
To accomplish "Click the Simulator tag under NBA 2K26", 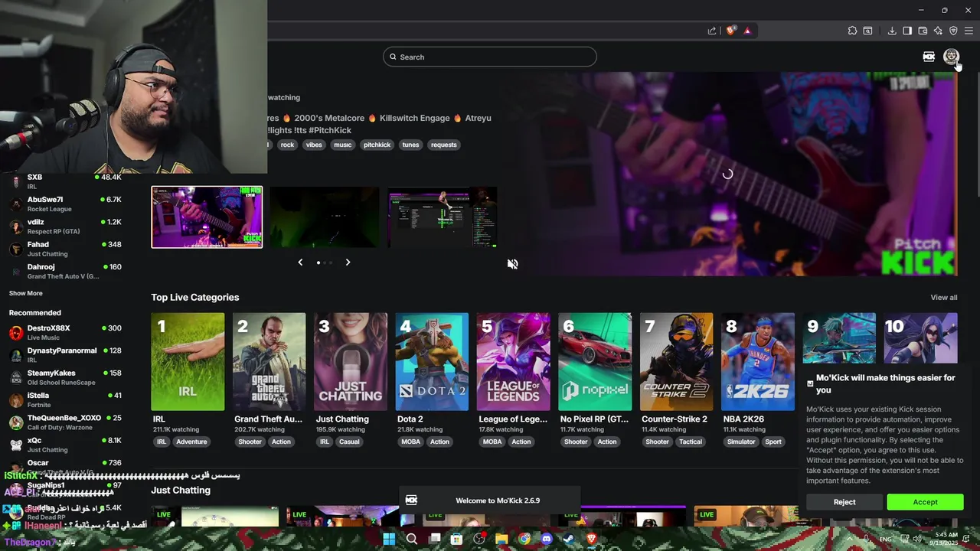I will tap(741, 442).
